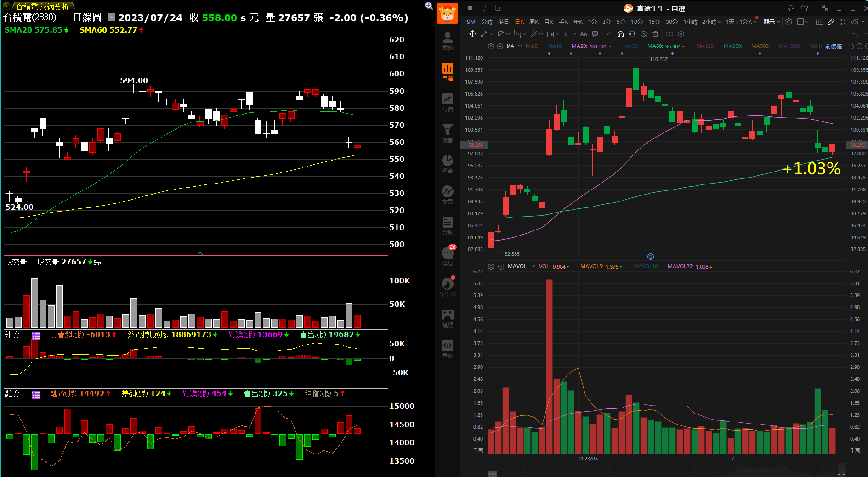Expand the MA indicator selector dropdown
The image size is (868, 477).
(520, 46)
